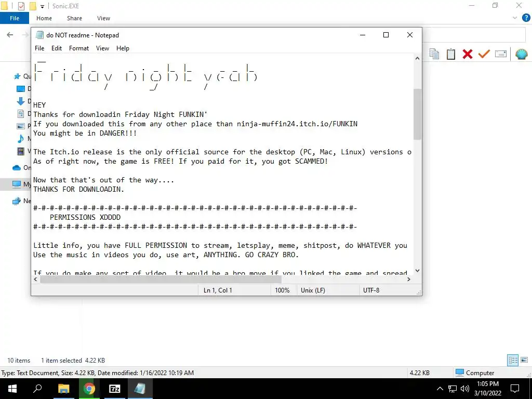
Task: Click 'Ln 1, Col 1' in status bar
Action: pyautogui.click(x=218, y=290)
